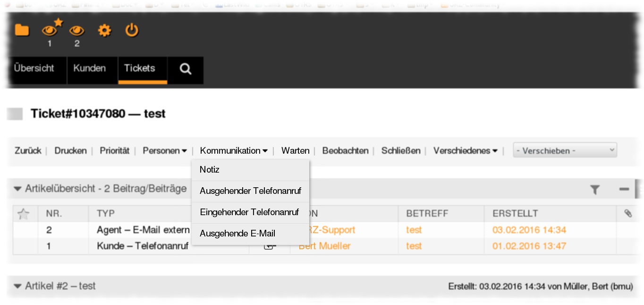Select Notiz from the Kommunikation menu
644x305 pixels.
pos(210,170)
